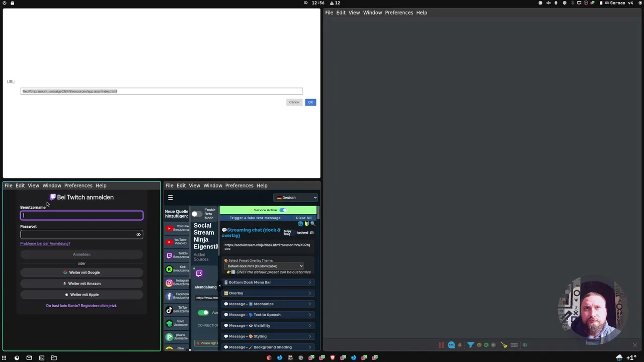Click the globe icon below Clear All
Screen dimensions: 644x362
300,224
